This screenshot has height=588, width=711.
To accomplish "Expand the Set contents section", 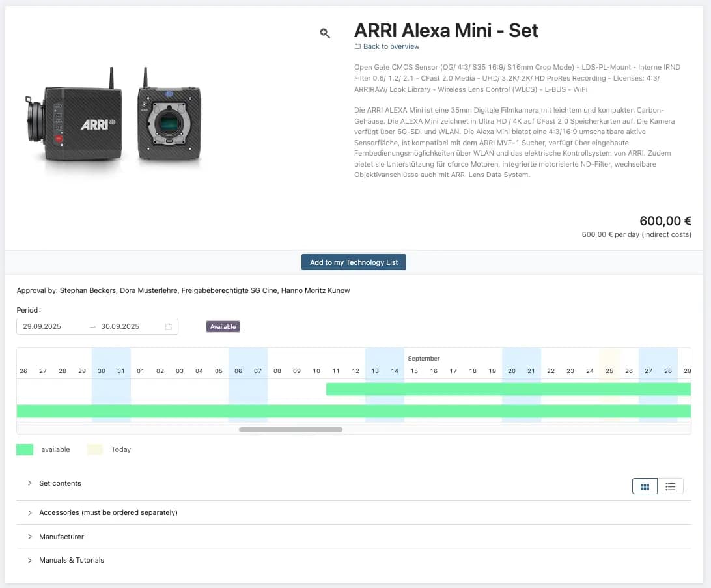I will pyautogui.click(x=60, y=483).
